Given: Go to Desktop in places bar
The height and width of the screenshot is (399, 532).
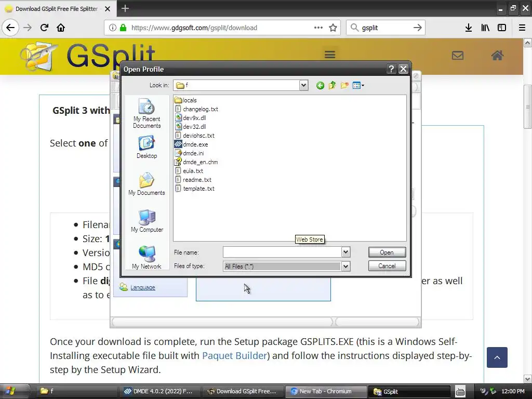Looking at the screenshot, I should click(147, 147).
